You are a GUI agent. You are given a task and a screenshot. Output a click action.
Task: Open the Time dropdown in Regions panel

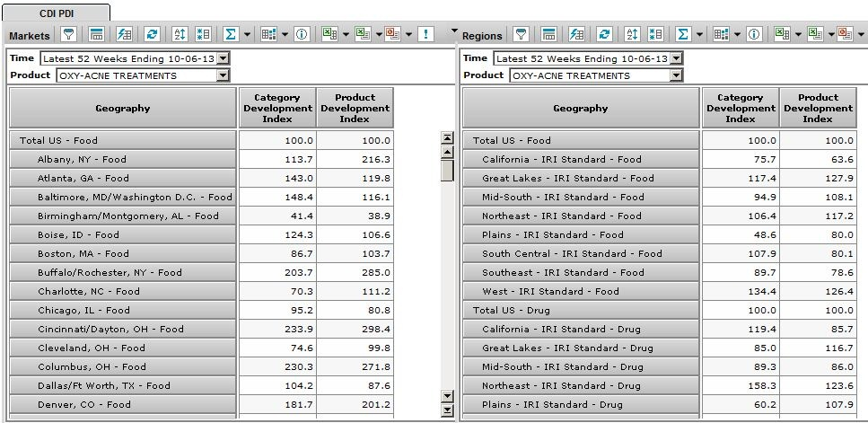coord(675,57)
